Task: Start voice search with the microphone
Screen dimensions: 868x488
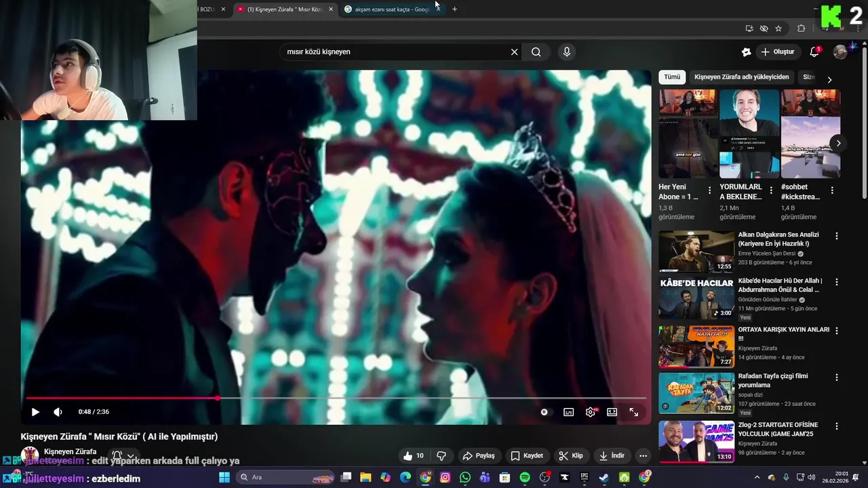Action: click(x=567, y=52)
